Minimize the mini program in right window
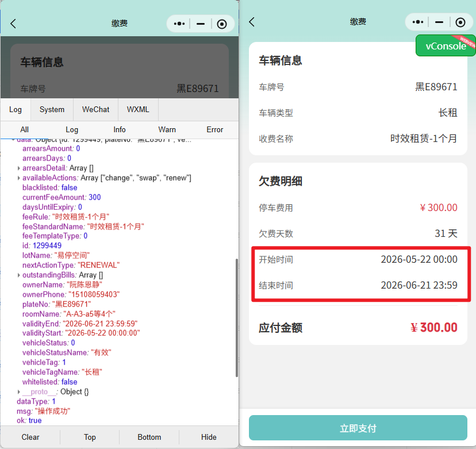Viewport: 476px width, 449px height. click(439, 22)
